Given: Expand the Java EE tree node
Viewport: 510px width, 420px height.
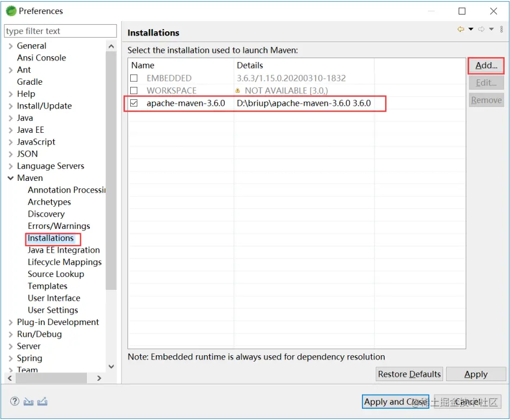Looking at the screenshot, I should (x=11, y=130).
